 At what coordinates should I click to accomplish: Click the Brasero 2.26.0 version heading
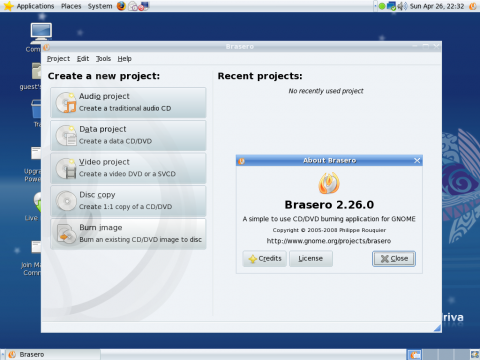[329, 205]
